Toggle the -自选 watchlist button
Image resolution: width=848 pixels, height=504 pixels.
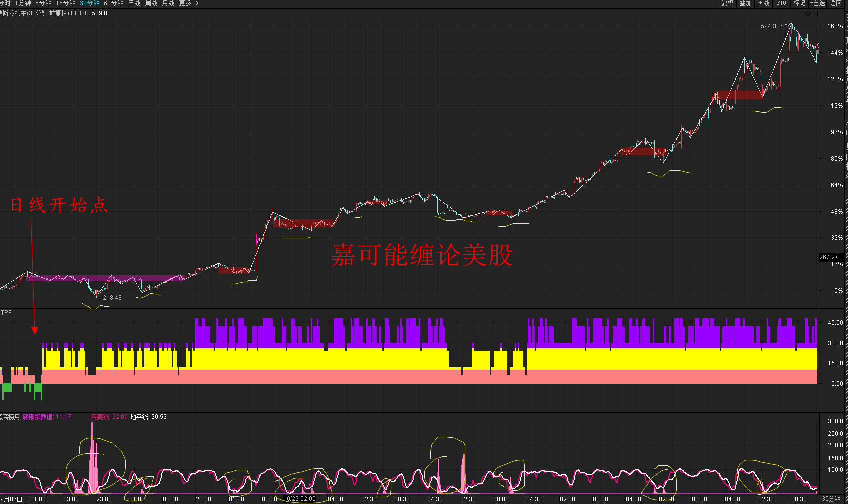tap(818, 3)
